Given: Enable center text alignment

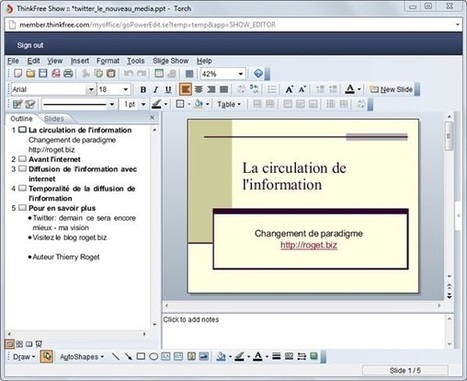Looking at the screenshot, I should (x=199, y=89).
